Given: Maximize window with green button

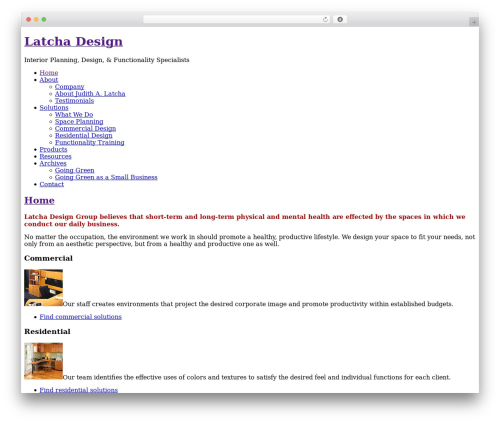Looking at the screenshot, I should click(x=44, y=20).
